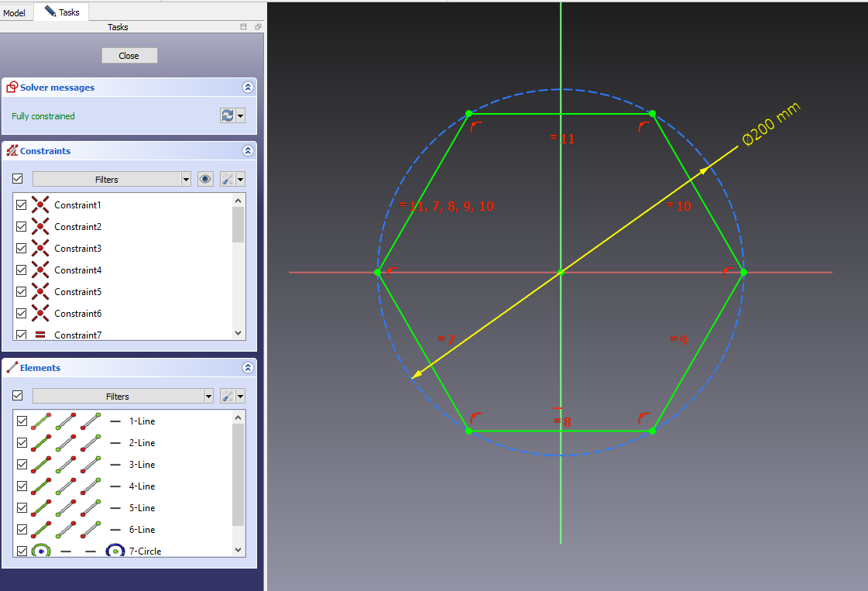This screenshot has width=868, height=591.
Task: Collapse the Solver messages section
Action: (248, 87)
